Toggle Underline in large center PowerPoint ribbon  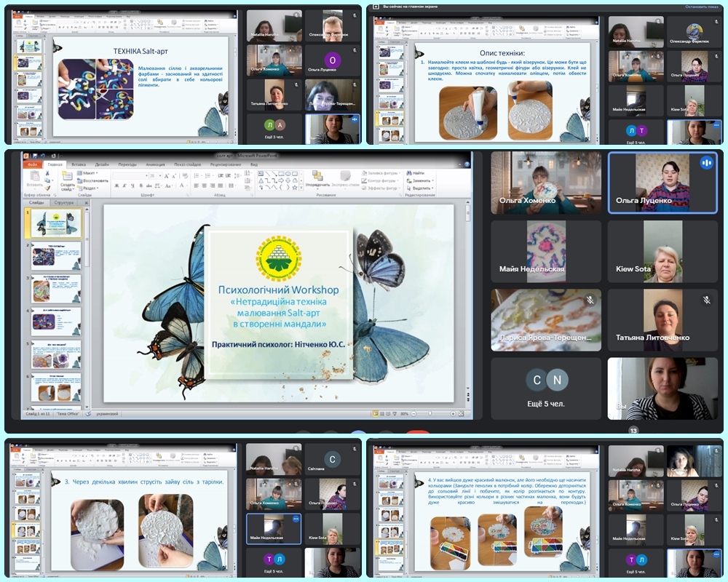[132, 186]
